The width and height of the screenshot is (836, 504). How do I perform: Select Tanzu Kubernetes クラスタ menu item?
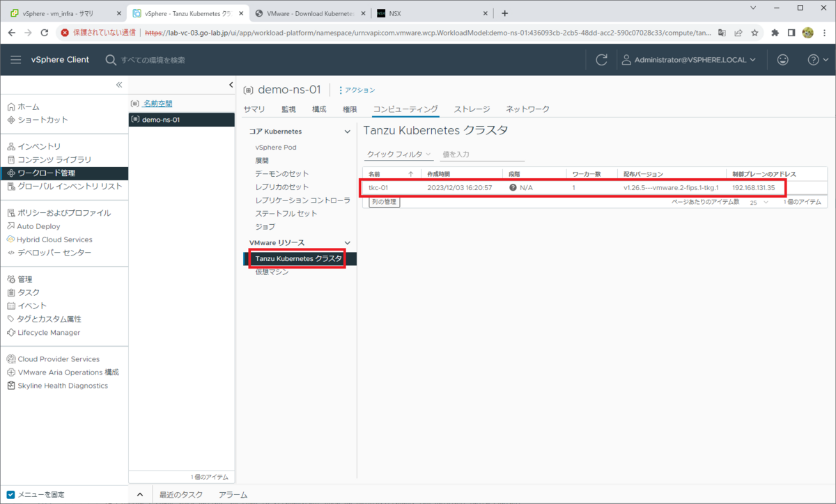pos(300,258)
